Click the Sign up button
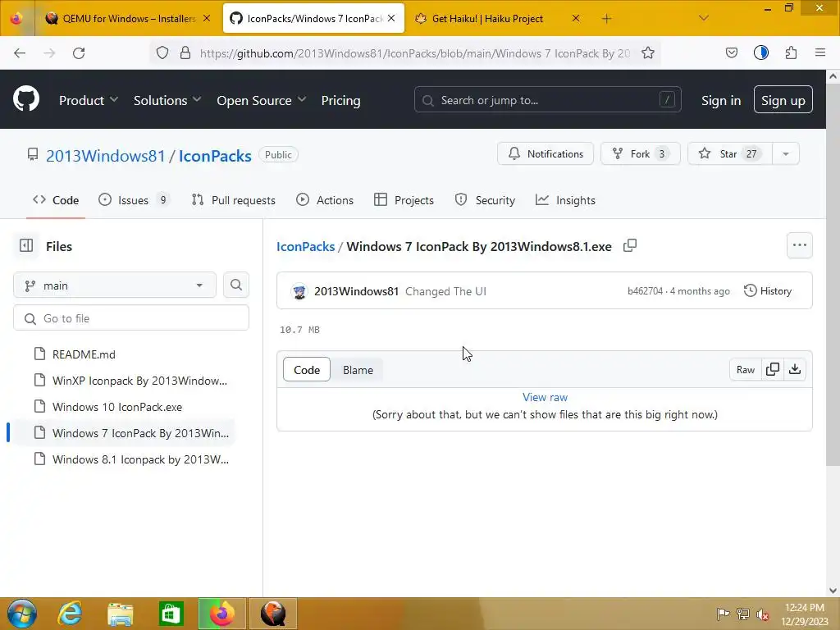Screen dimensions: 840x630 point(783,99)
